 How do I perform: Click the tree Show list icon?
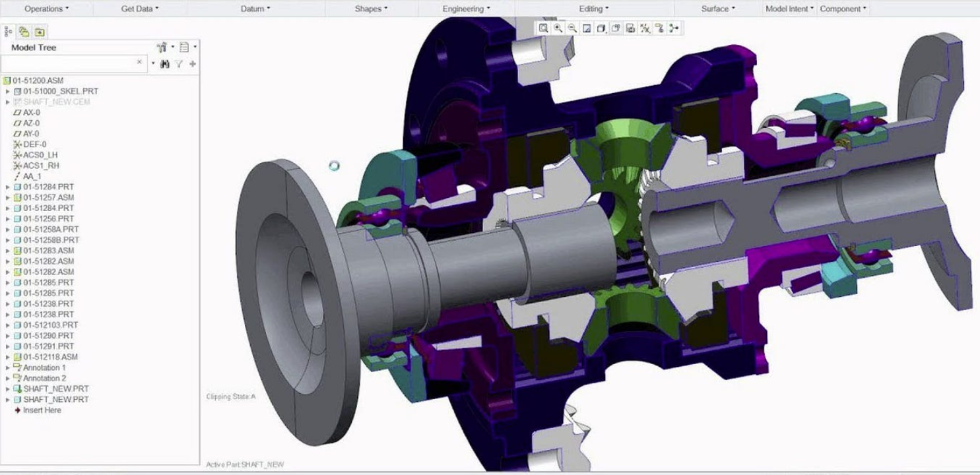click(x=185, y=47)
